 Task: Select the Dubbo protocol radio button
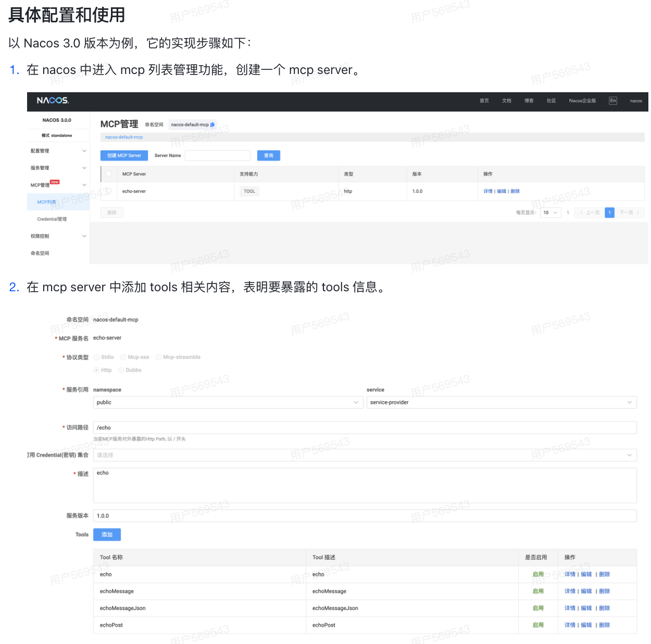[121, 370]
